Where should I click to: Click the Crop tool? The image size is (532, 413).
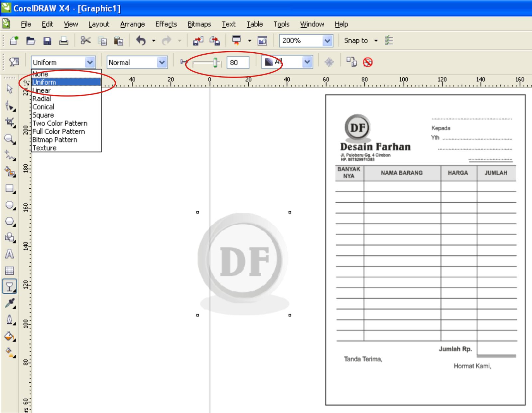click(x=9, y=122)
